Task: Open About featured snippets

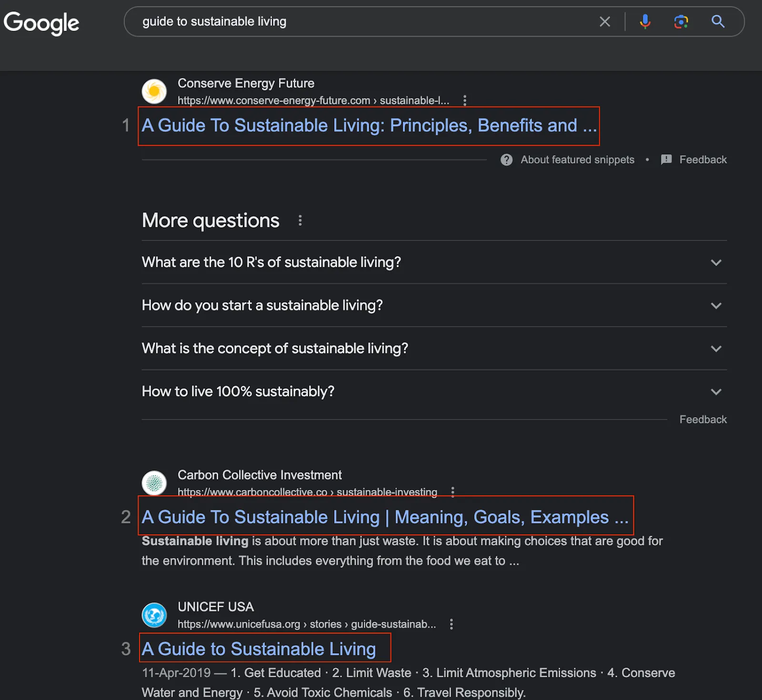Action: [x=577, y=160]
